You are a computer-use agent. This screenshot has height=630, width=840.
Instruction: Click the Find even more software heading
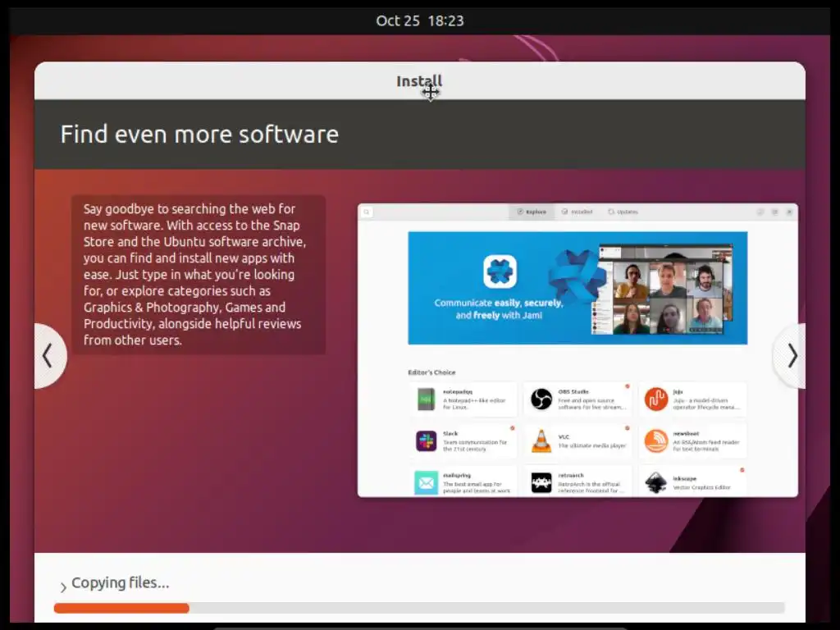click(x=199, y=134)
